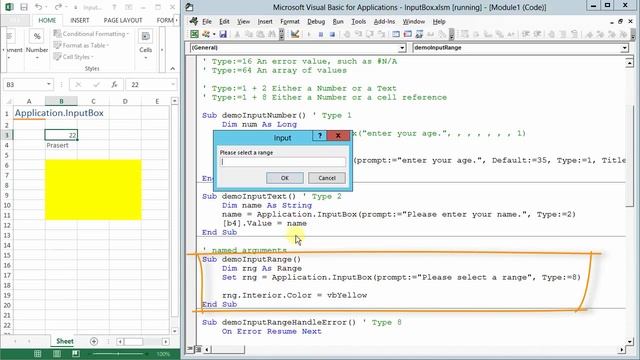Select the yellow filled cell range
Screen dimensions: 640x360
point(93,190)
